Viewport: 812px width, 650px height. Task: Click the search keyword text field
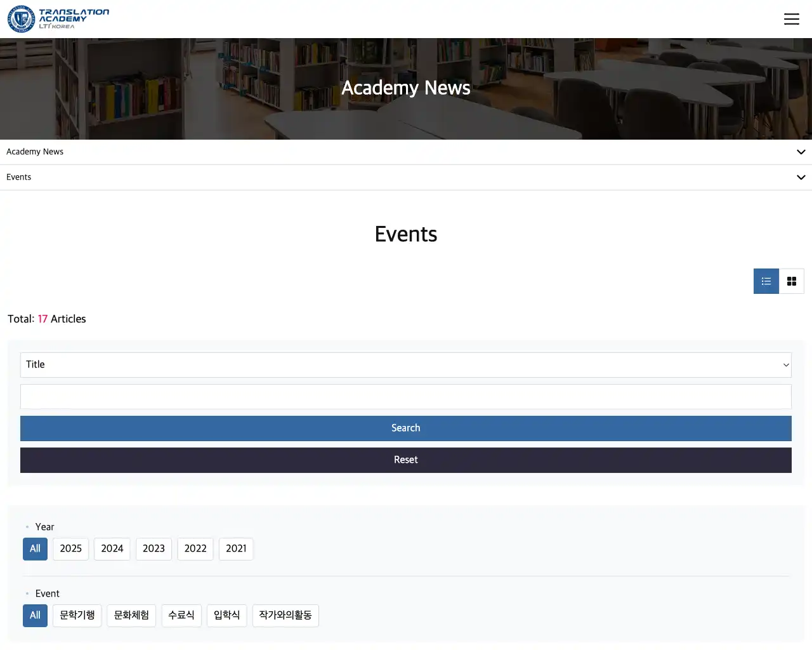click(x=406, y=397)
